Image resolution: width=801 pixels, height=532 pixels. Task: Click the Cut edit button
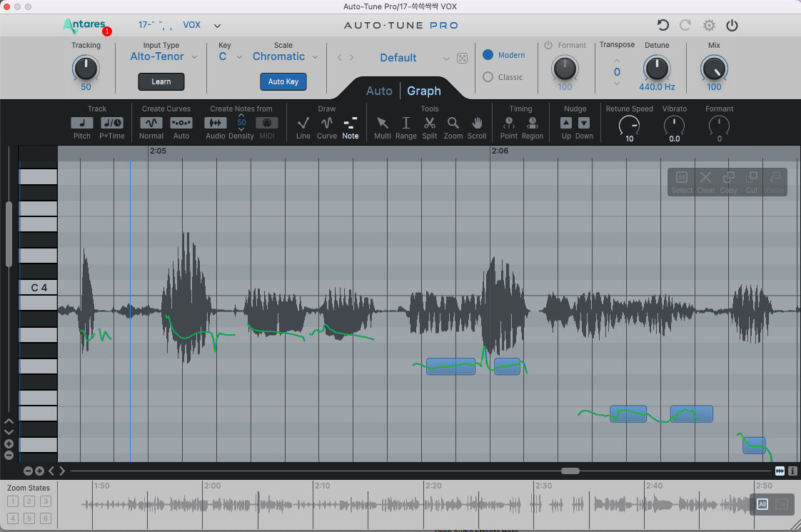pos(752,182)
